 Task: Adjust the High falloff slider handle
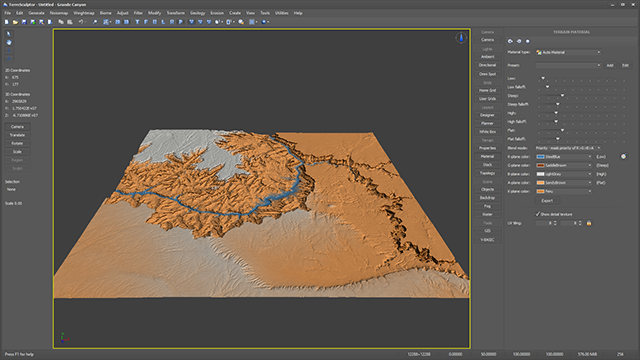click(556, 121)
